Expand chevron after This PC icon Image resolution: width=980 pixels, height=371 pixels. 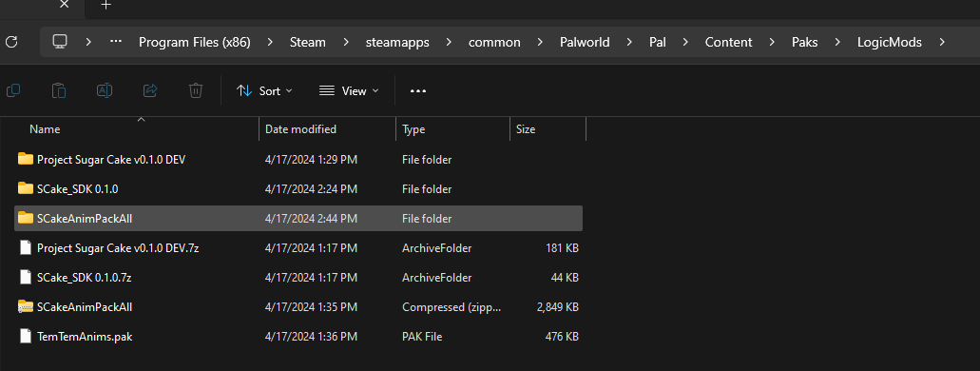pos(88,42)
